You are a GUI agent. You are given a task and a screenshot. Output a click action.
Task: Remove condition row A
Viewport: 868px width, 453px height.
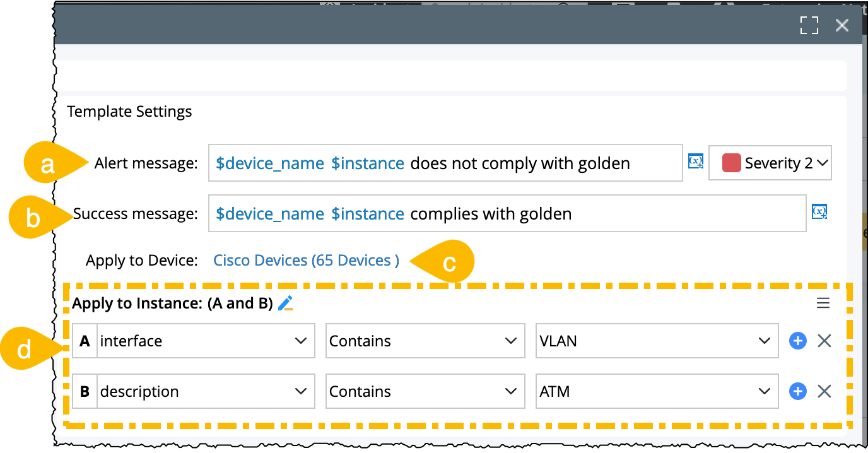(x=824, y=341)
